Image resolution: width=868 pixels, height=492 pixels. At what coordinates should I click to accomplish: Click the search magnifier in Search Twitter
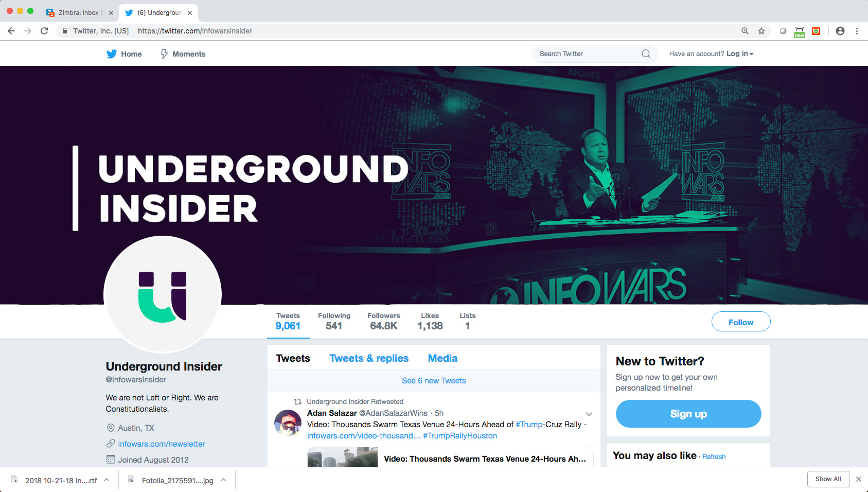(x=646, y=54)
